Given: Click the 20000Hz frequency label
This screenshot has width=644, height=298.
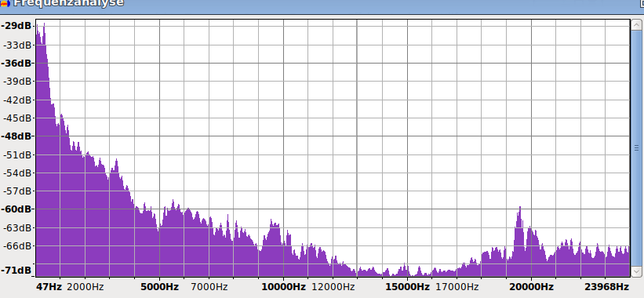Looking at the screenshot, I should (x=531, y=286).
